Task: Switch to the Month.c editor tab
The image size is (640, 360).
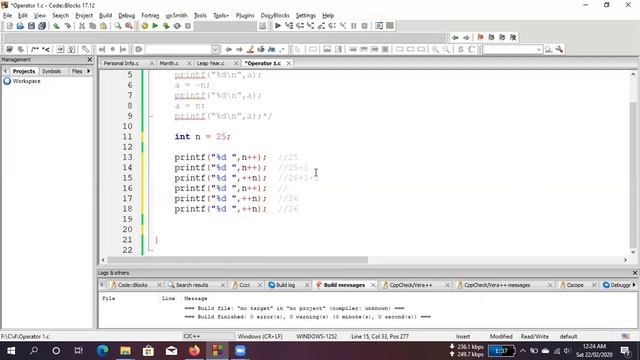Action: (169, 63)
